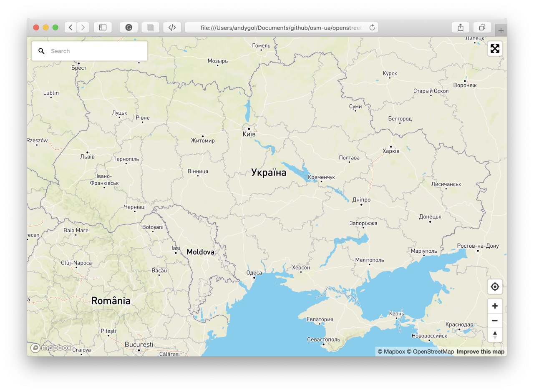The width and height of the screenshot is (534, 392).
Task: Click the Житомир city label
Action: click(x=203, y=141)
